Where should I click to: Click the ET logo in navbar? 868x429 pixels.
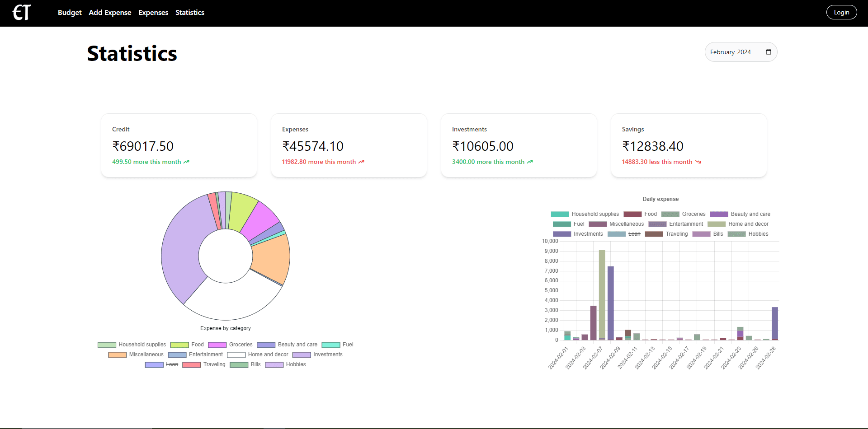[x=21, y=12]
